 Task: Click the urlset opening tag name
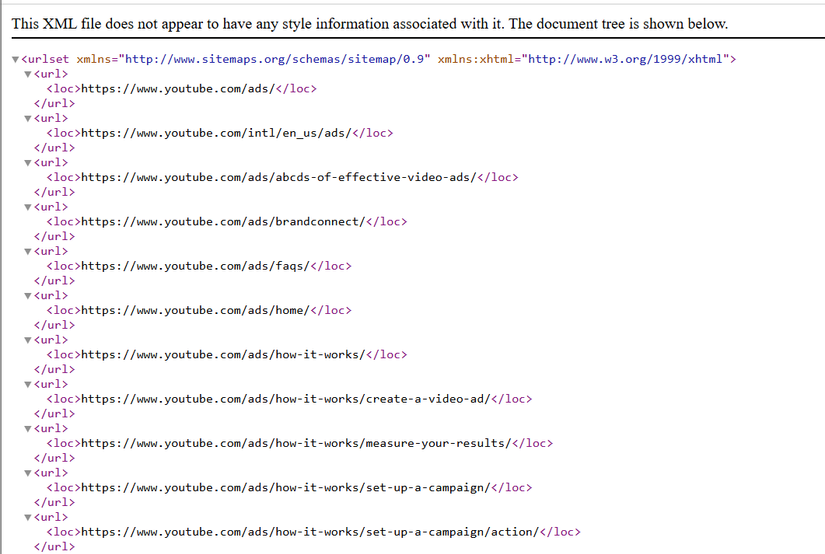click(48, 59)
